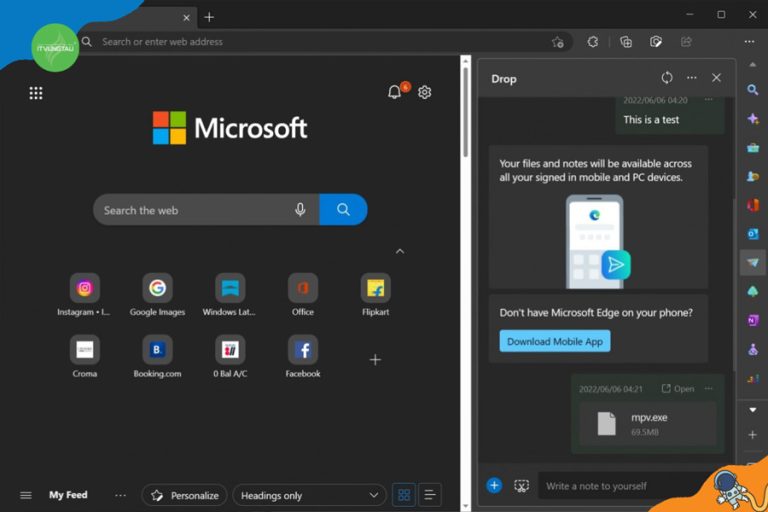Click the Personalize button
This screenshot has height=512, width=768.
[185, 495]
